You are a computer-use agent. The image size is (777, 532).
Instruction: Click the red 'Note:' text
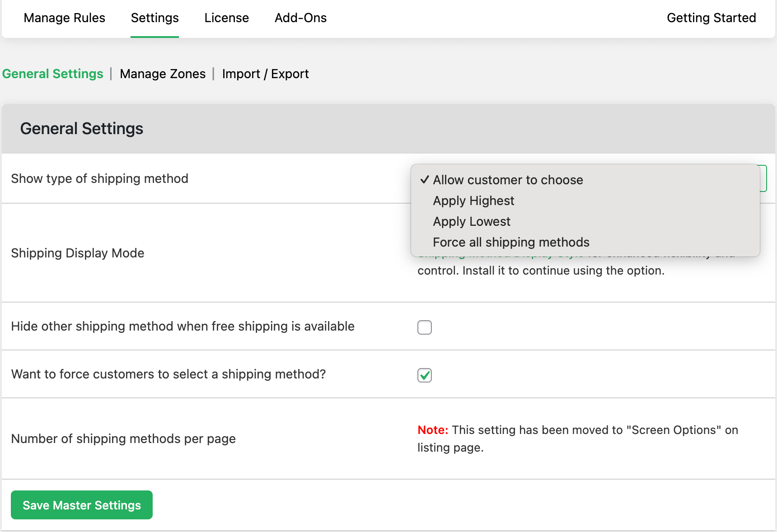point(432,430)
